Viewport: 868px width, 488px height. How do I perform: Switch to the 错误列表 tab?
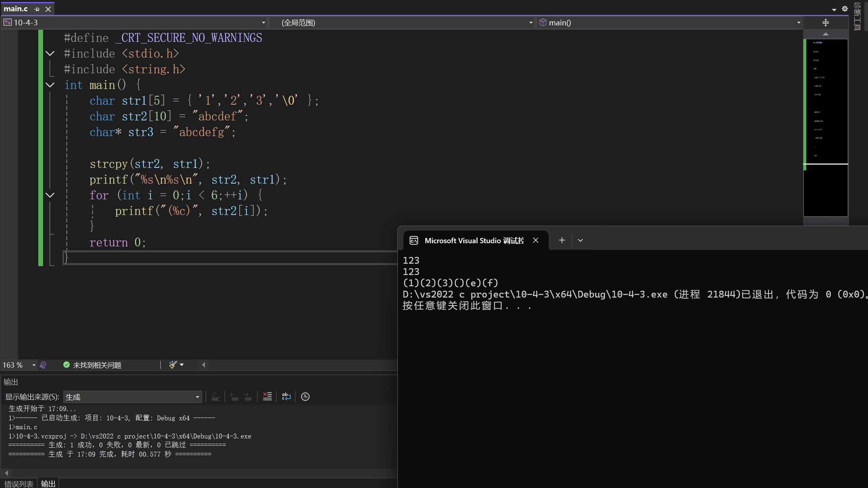pyautogui.click(x=19, y=484)
